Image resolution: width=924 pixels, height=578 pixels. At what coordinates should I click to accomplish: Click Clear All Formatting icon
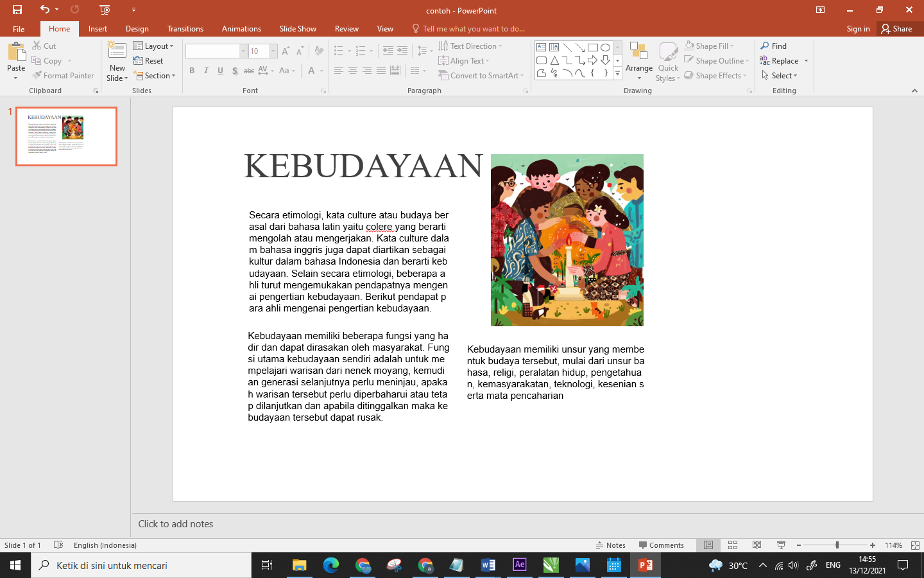[319, 51]
